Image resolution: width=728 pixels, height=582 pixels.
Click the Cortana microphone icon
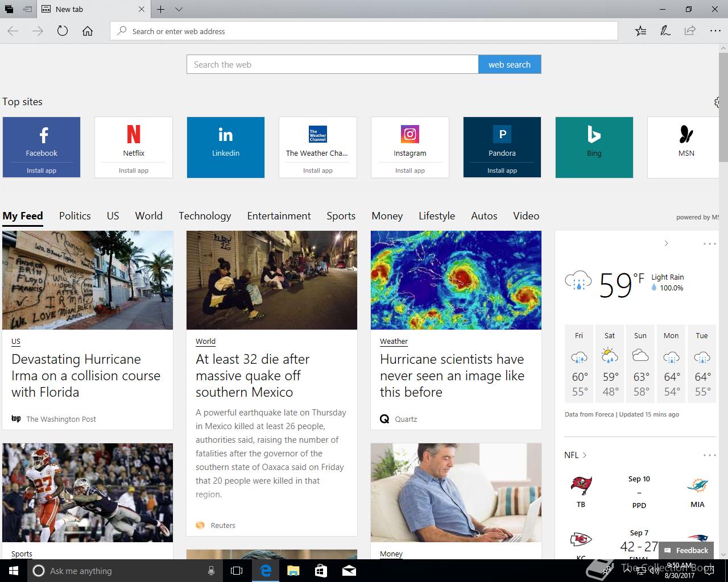pos(211,571)
